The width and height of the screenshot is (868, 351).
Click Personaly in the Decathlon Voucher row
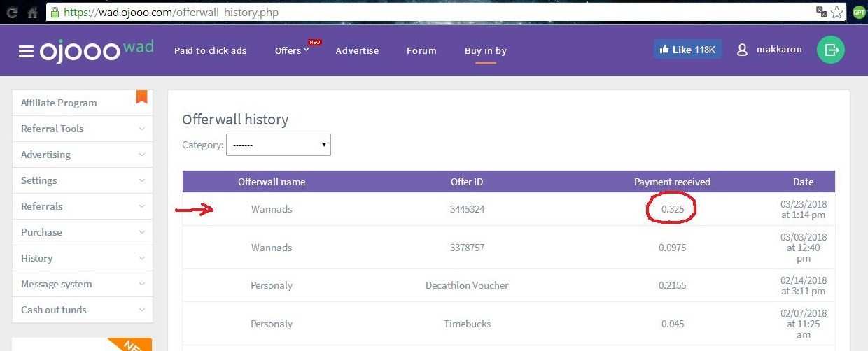(x=272, y=285)
